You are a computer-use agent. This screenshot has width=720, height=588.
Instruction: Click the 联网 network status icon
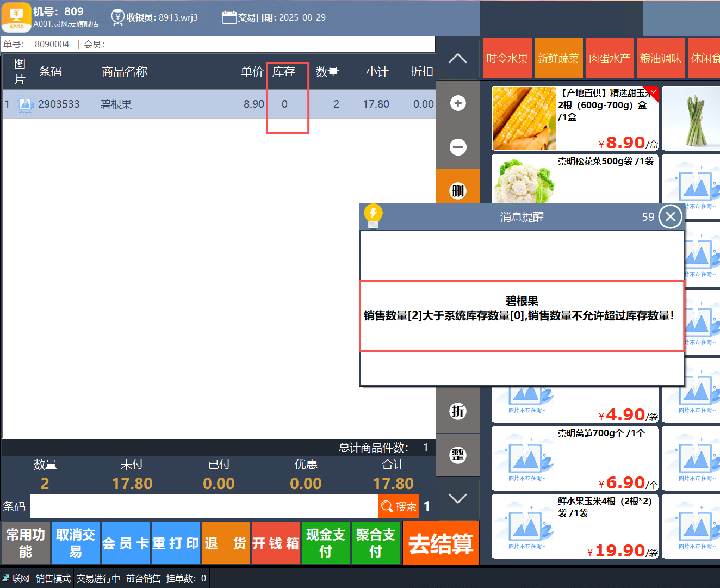coord(5,578)
